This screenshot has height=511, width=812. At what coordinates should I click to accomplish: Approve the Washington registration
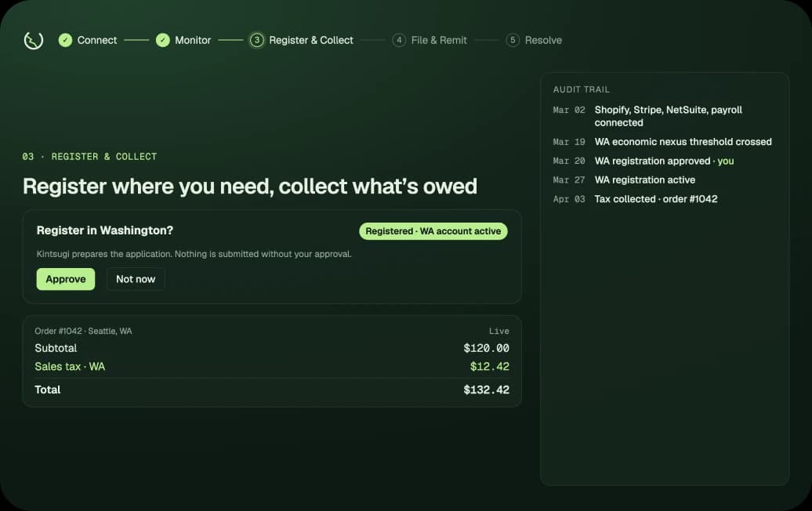coord(66,279)
